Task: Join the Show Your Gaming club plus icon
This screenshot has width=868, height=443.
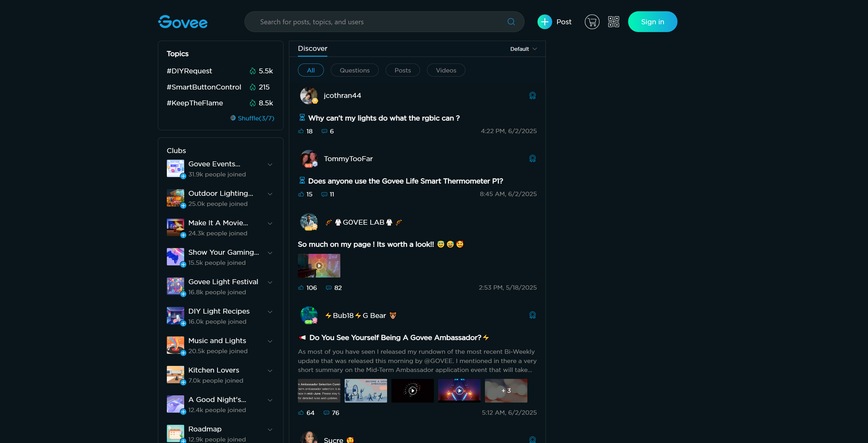Action: click(183, 265)
